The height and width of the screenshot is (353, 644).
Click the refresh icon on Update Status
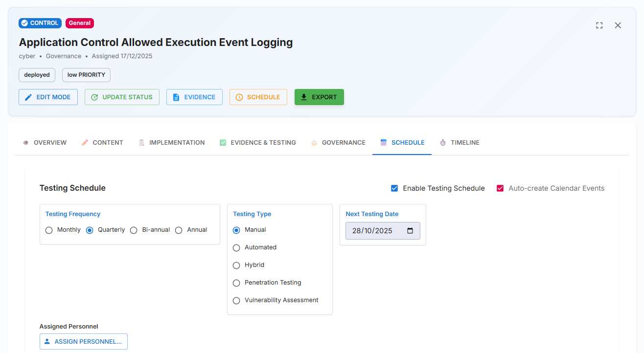click(94, 97)
